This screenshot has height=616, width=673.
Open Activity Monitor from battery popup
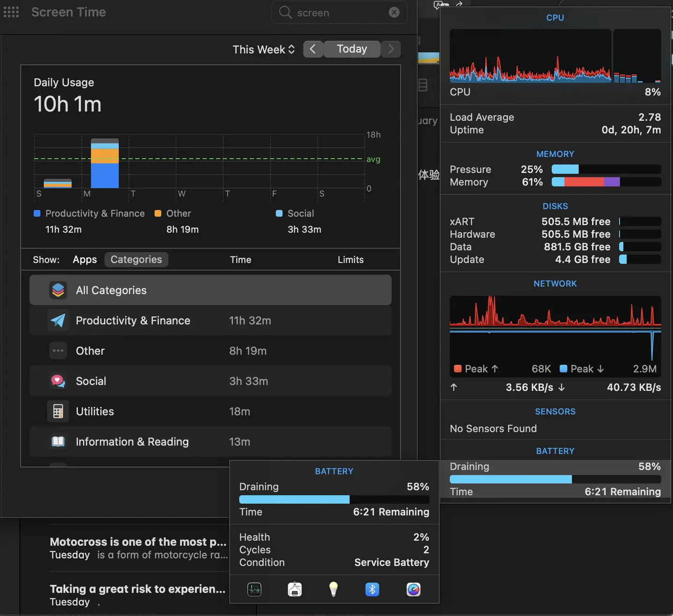pyautogui.click(x=254, y=589)
